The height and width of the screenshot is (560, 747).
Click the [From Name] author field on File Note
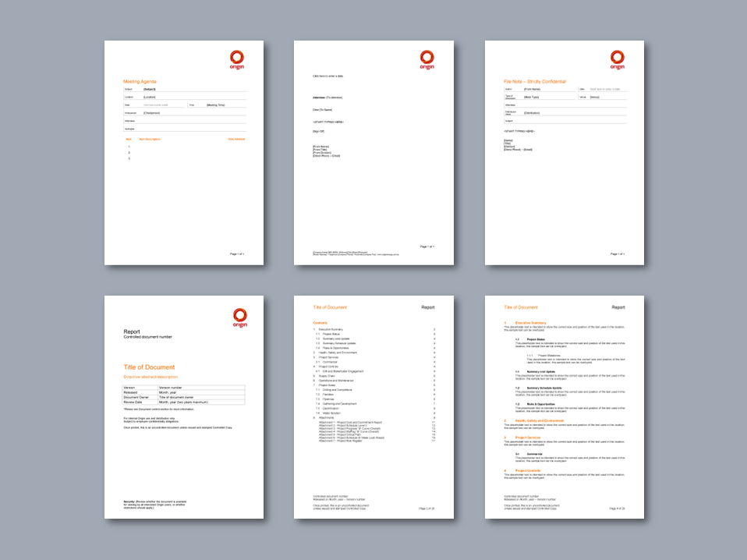pyautogui.click(x=533, y=89)
